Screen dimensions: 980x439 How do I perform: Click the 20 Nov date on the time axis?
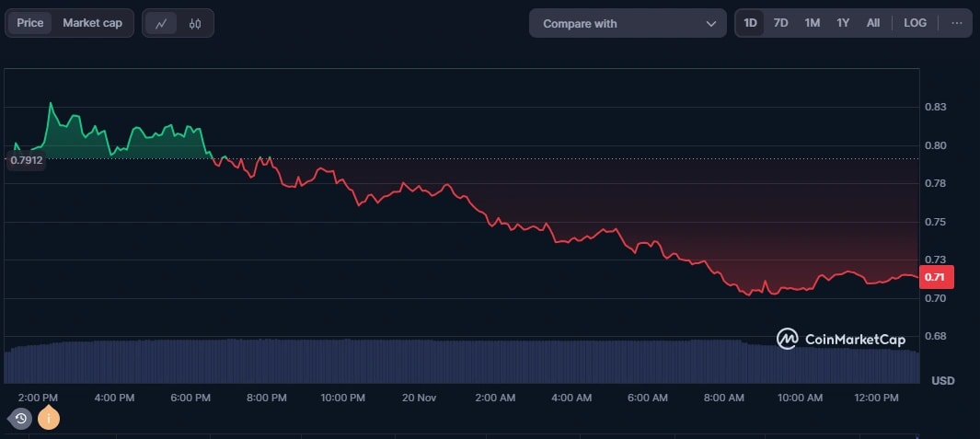[419, 398]
